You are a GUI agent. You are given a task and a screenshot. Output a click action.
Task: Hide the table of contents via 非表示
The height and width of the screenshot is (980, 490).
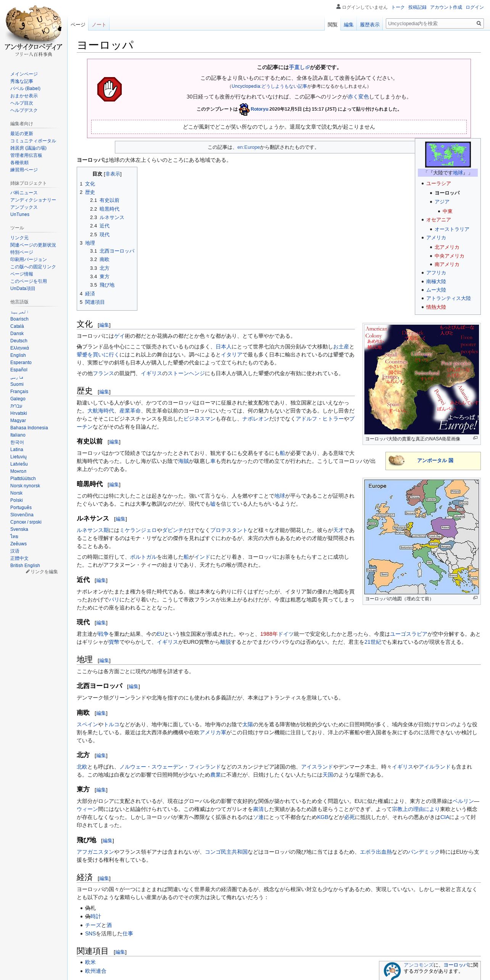(x=113, y=174)
